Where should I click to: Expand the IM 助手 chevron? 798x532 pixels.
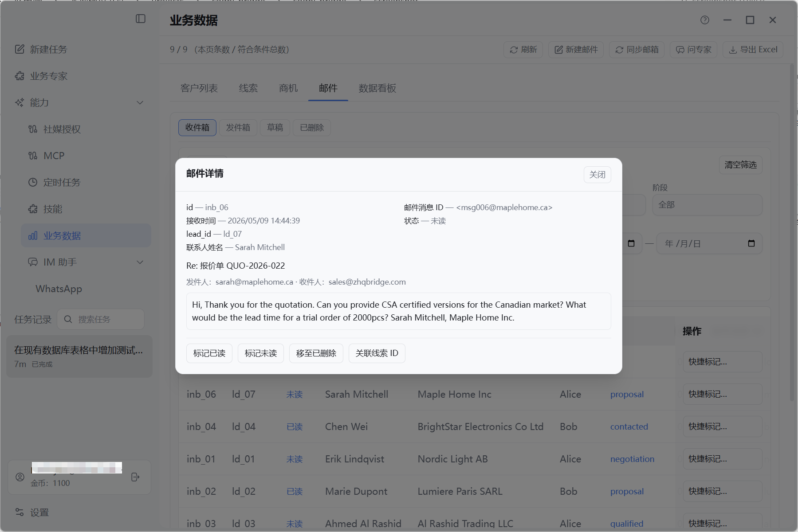140,262
